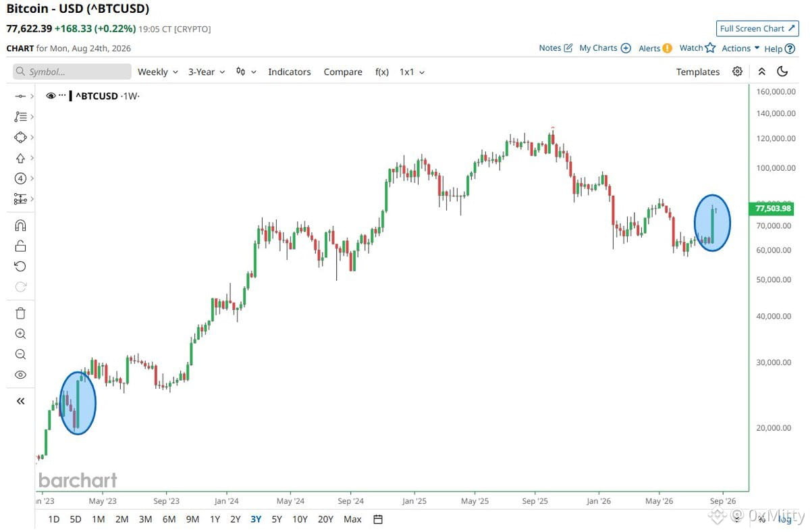
Task: Open the Actions dropdown
Action: click(x=740, y=48)
